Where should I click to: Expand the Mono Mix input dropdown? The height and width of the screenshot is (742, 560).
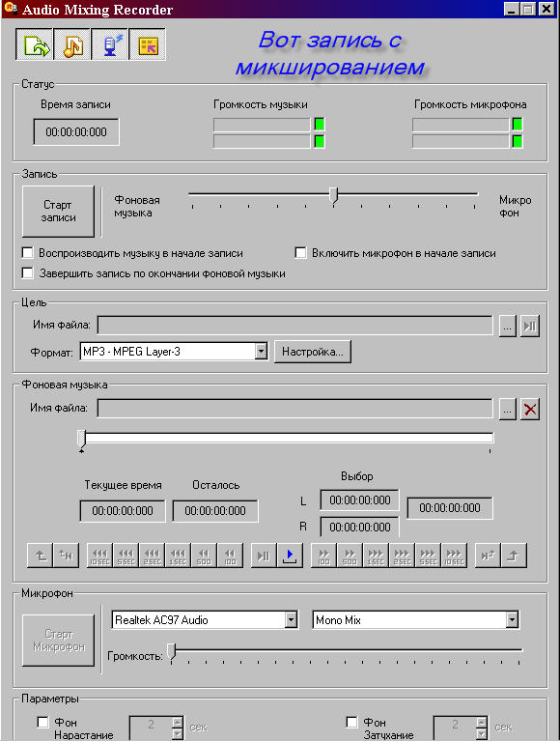pos(512,619)
